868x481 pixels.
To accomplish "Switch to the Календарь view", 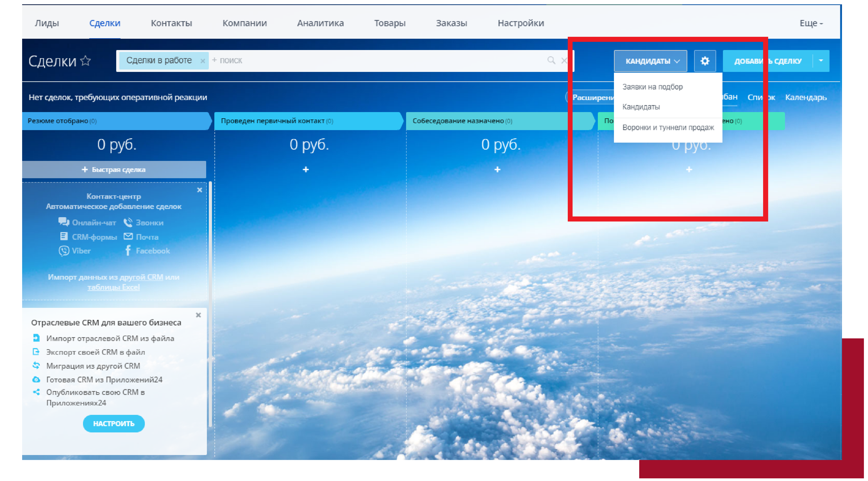I will click(x=806, y=97).
